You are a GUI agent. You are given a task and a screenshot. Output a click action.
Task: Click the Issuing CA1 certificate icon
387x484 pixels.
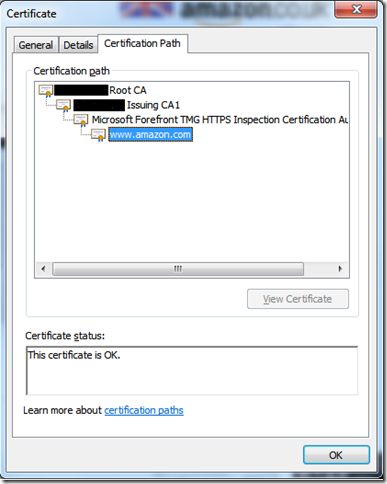63,105
